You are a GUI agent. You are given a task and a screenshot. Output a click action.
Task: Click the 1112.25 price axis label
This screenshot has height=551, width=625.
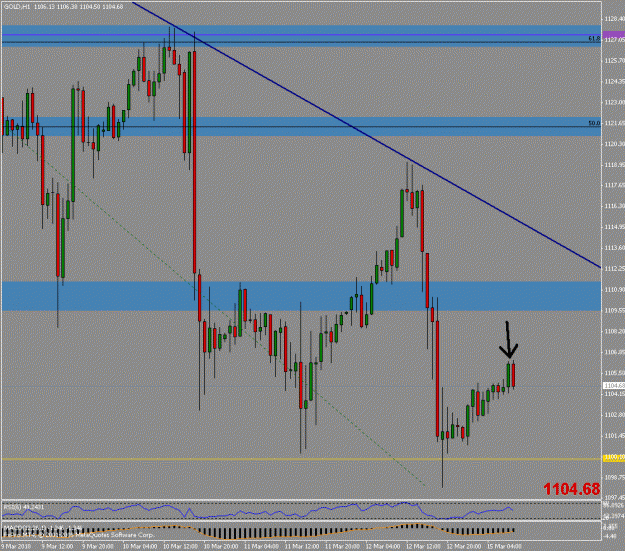[614, 269]
